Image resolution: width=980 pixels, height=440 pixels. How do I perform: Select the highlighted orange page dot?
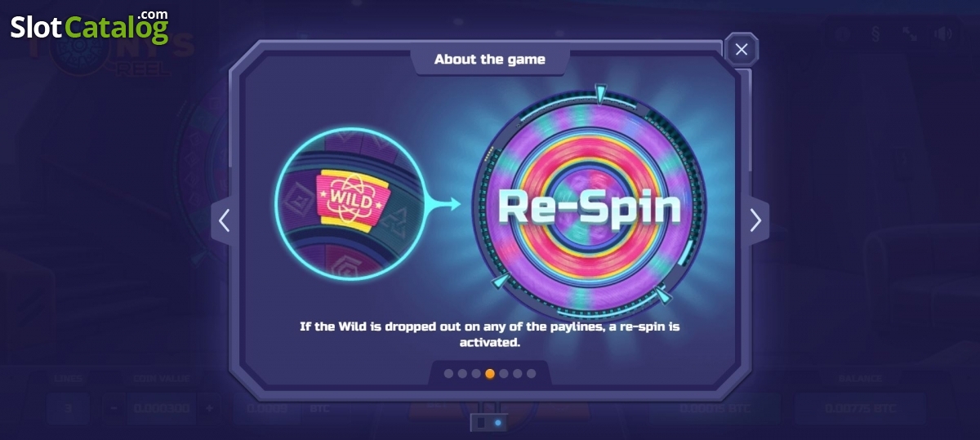point(490,374)
